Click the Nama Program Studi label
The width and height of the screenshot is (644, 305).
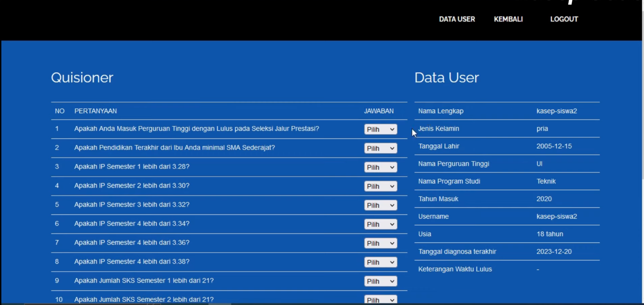pyautogui.click(x=449, y=181)
